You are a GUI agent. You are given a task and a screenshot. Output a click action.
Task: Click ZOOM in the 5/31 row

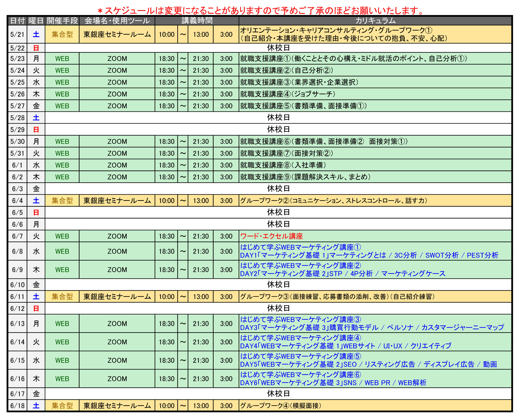pos(117,153)
